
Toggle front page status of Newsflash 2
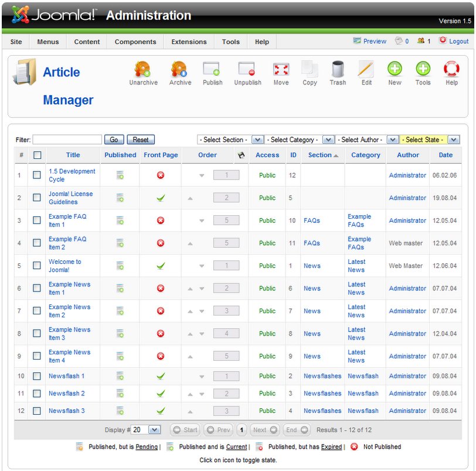(x=161, y=393)
